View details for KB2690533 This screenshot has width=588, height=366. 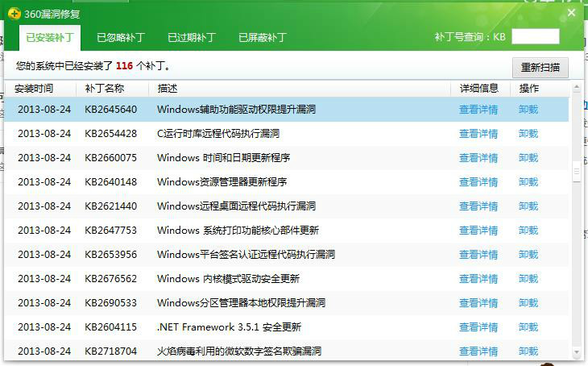(x=478, y=303)
